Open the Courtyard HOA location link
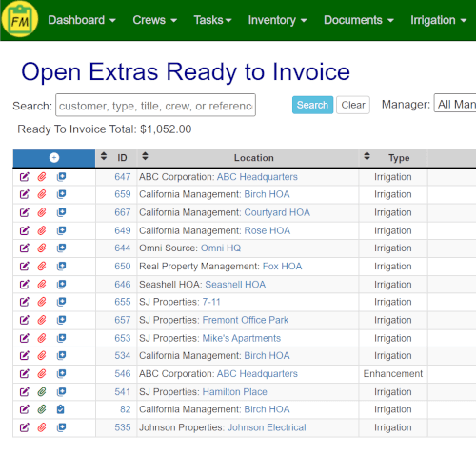 click(x=277, y=212)
